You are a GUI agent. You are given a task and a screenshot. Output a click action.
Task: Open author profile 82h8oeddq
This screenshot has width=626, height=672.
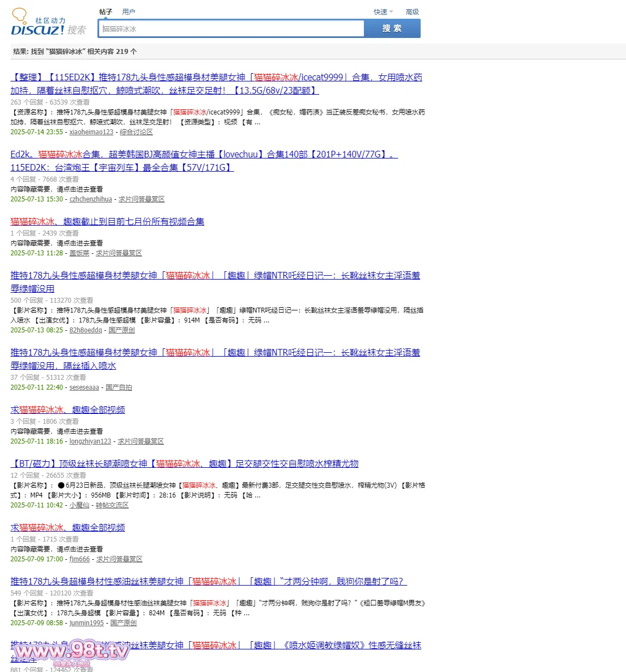pos(86,330)
